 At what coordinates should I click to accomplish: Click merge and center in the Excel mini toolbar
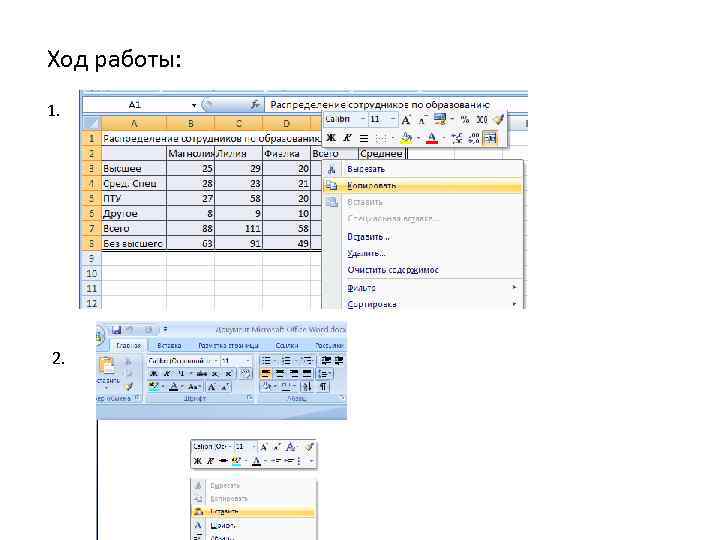[490, 138]
